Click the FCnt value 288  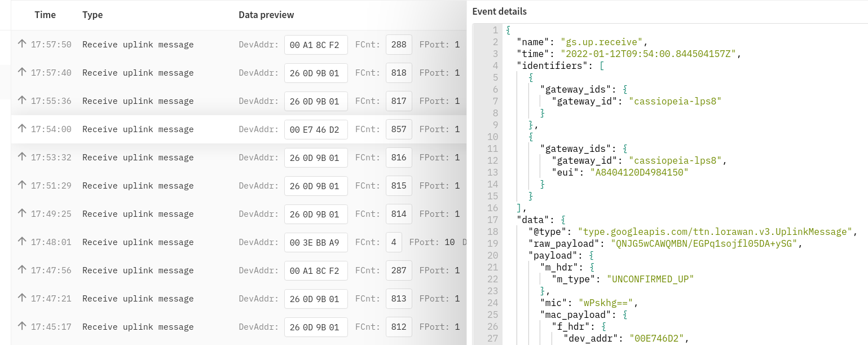click(x=398, y=45)
